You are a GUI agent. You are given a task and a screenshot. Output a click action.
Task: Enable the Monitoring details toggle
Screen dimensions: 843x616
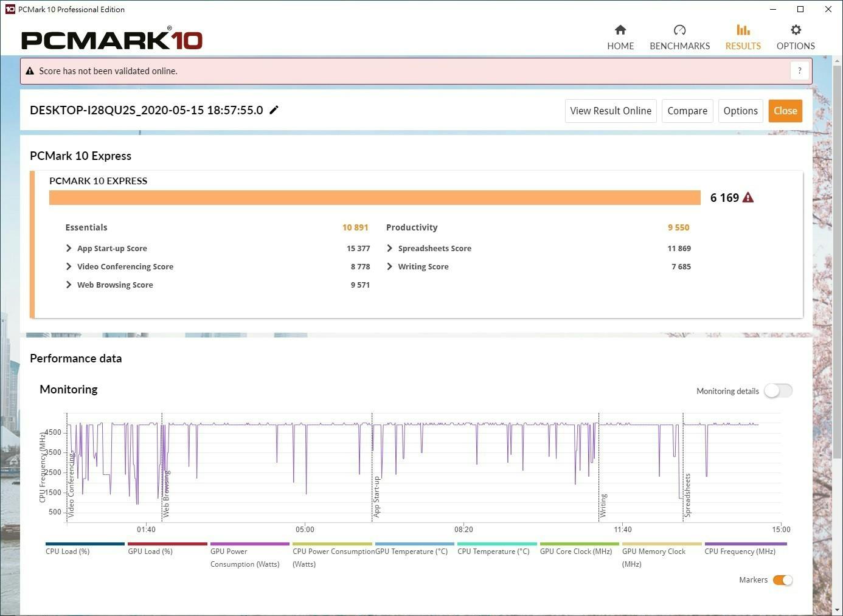click(778, 391)
